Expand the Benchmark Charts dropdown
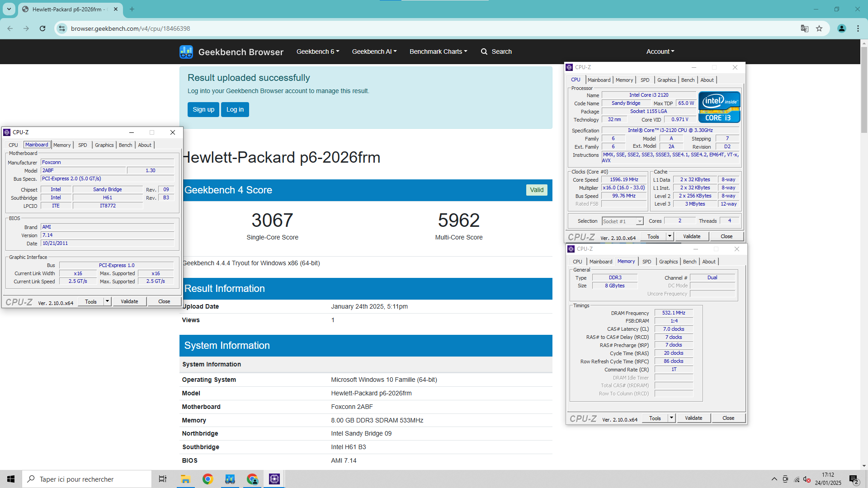The width and height of the screenshot is (868, 488). [439, 52]
